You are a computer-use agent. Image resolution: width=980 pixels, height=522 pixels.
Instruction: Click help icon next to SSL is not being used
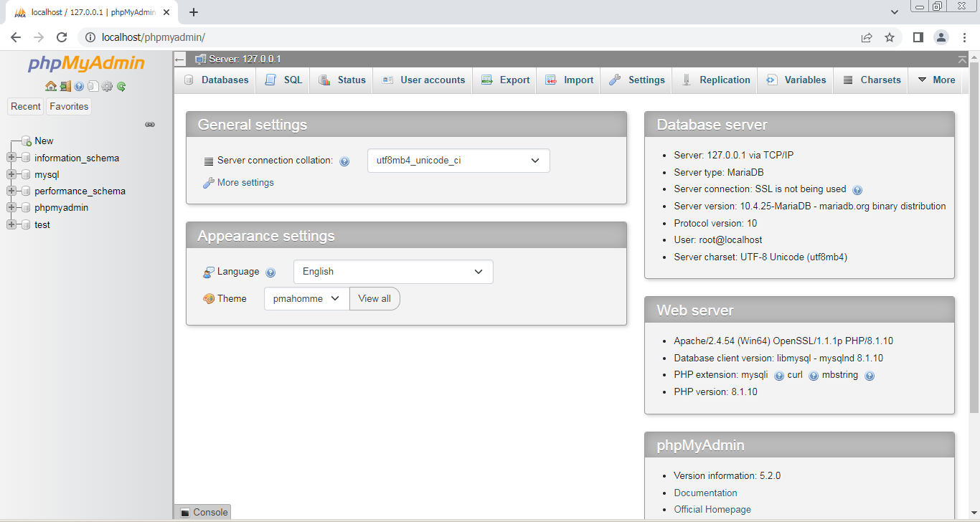pos(857,190)
